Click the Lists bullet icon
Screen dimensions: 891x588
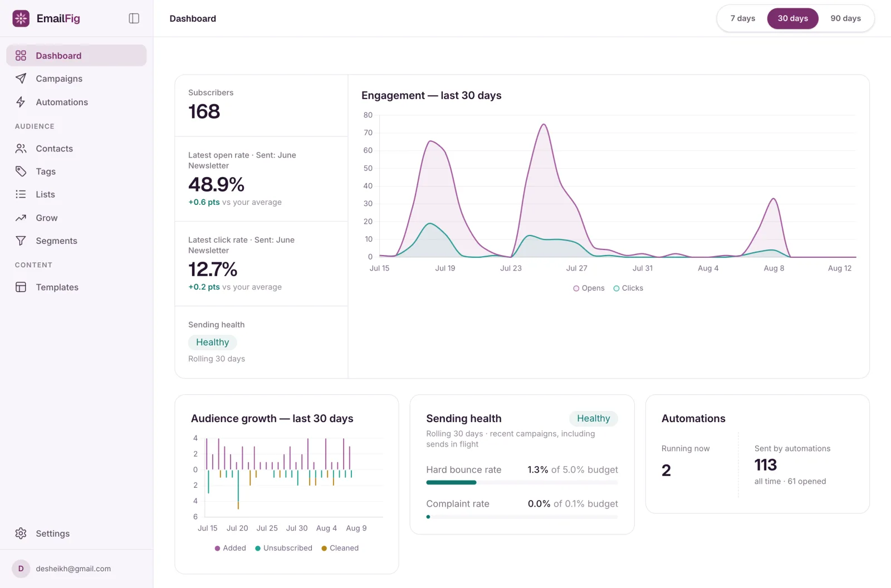coord(21,194)
